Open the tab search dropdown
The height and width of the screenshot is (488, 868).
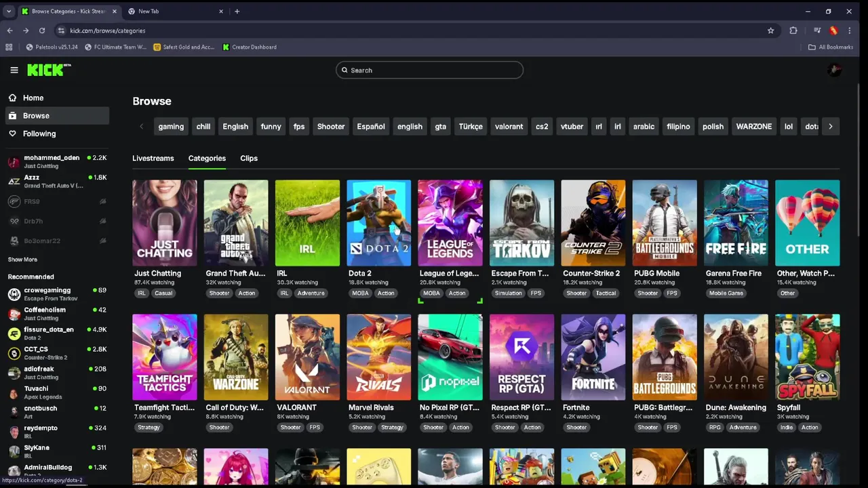[x=9, y=11]
